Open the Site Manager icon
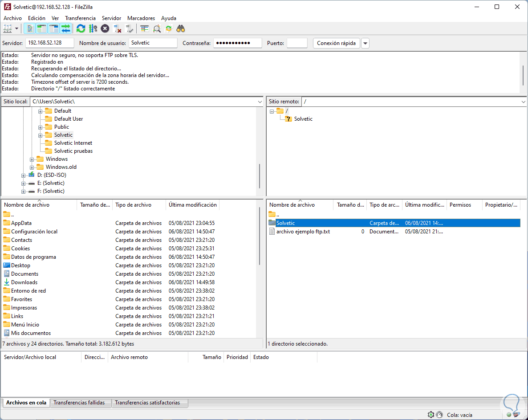528x420 pixels. 8,29
